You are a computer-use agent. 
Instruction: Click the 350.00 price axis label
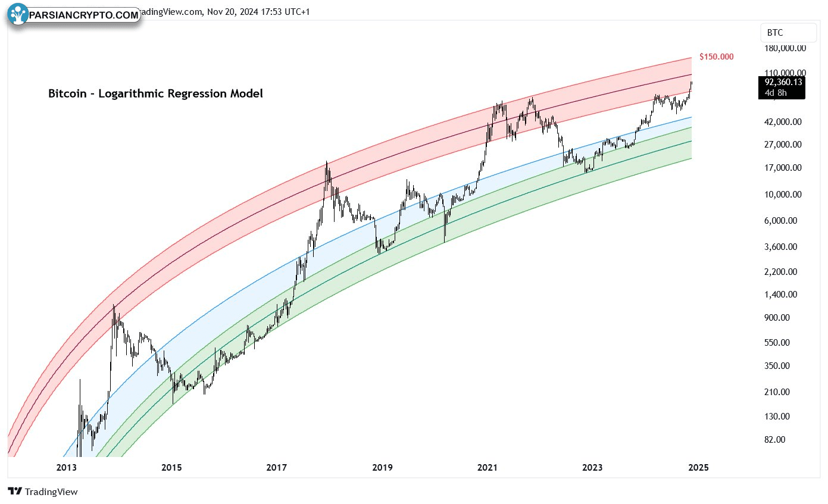coord(776,367)
